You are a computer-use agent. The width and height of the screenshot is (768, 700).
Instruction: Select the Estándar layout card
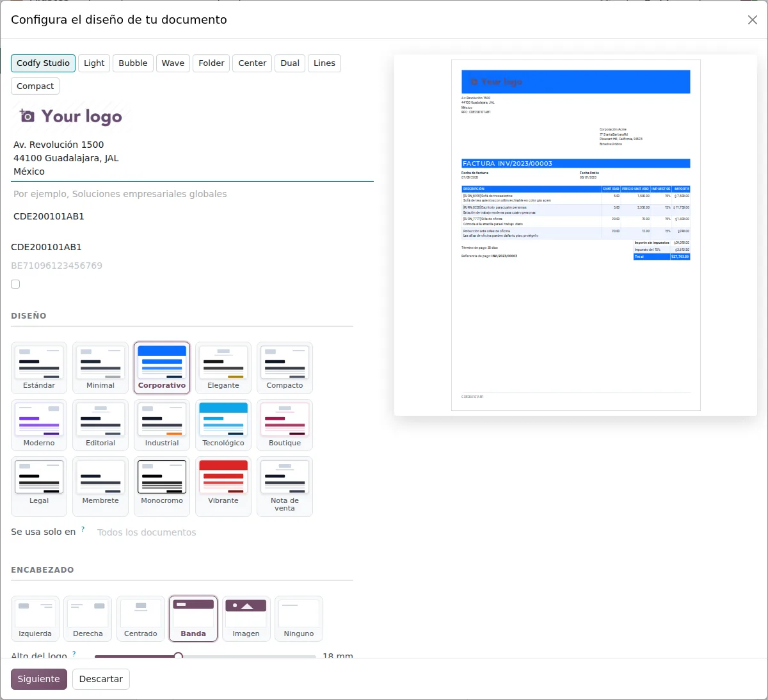(x=39, y=368)
